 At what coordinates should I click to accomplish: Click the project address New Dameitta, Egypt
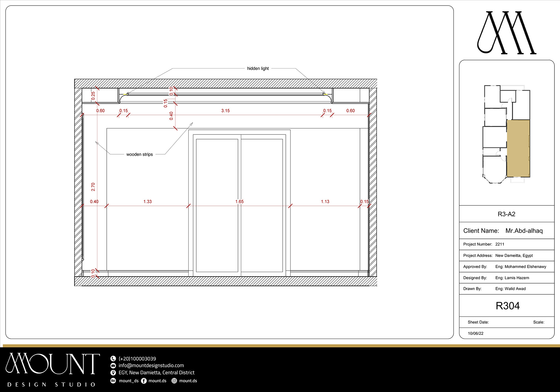(x=514, y=256)
